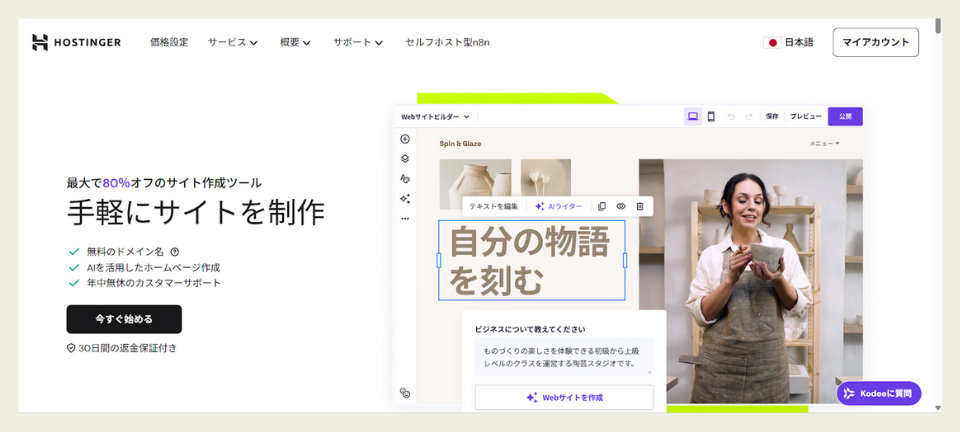Open the 価格設定 pricing page
This screenshot has height=432, width=960.
point(169,42)
